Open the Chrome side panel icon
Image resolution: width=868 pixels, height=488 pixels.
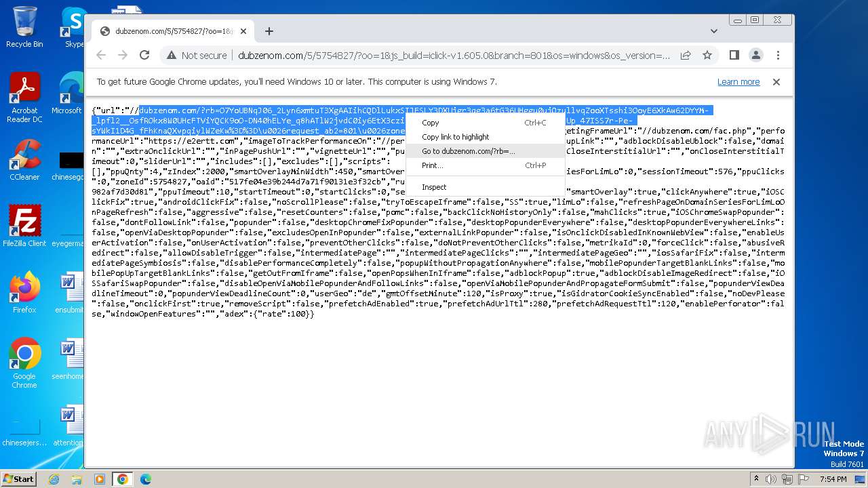tap(734, 55)
